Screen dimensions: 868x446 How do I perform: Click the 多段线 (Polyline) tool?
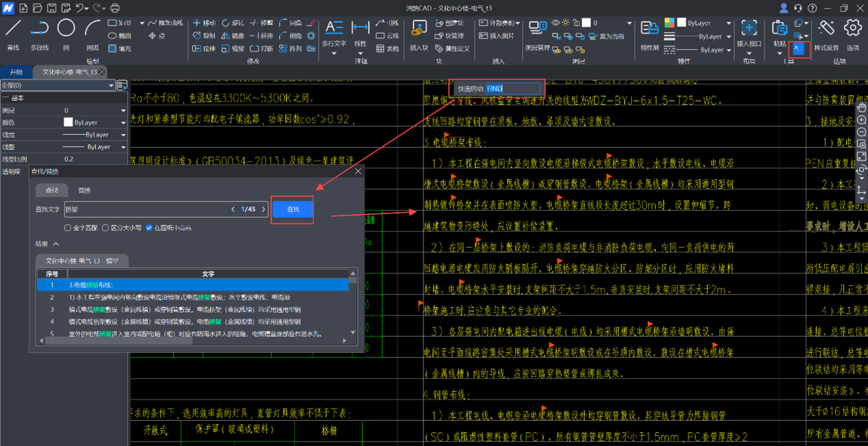40,29
